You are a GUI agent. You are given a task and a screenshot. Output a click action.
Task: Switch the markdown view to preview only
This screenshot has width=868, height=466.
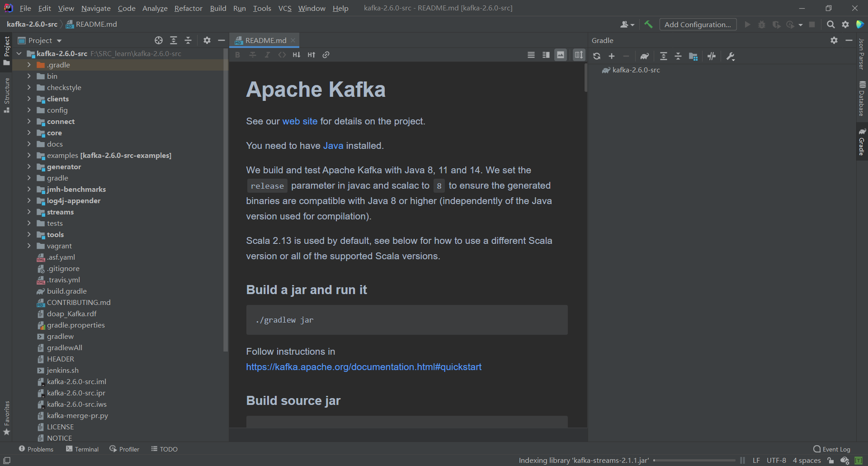561,55
